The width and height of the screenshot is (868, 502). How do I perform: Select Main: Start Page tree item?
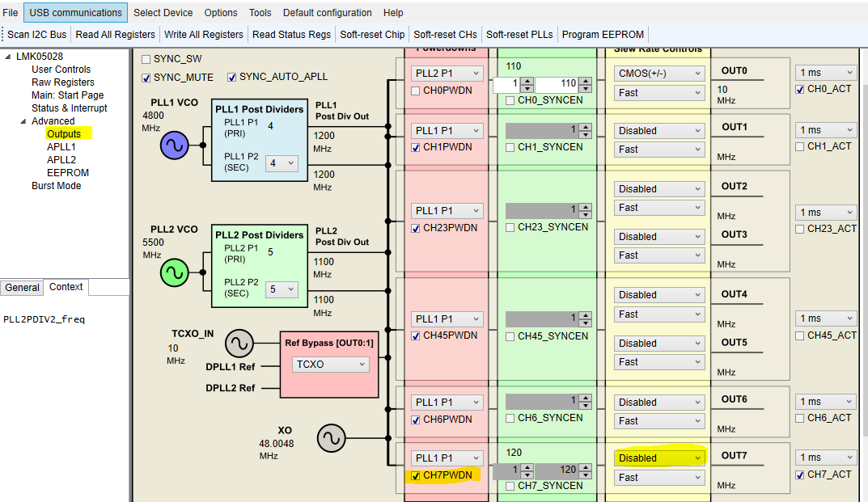(67, 95)
